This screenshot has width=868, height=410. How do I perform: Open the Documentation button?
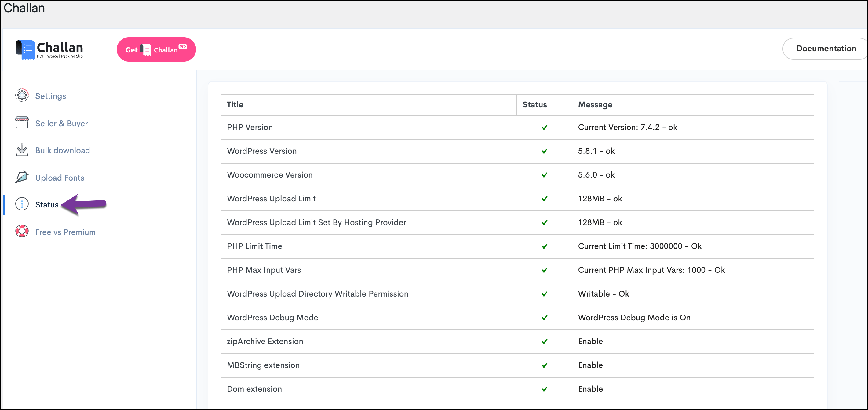point(826,49)
